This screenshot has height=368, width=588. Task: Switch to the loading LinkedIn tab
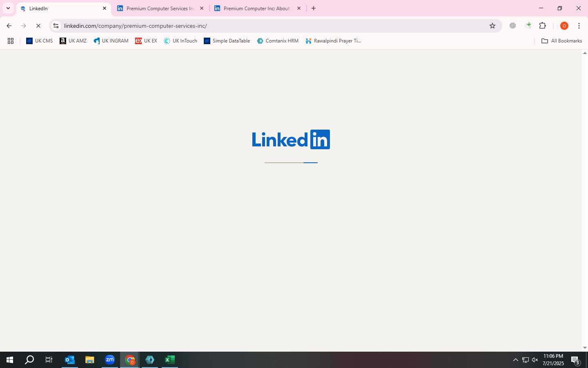pyautogui.click(x=63, y=8)
